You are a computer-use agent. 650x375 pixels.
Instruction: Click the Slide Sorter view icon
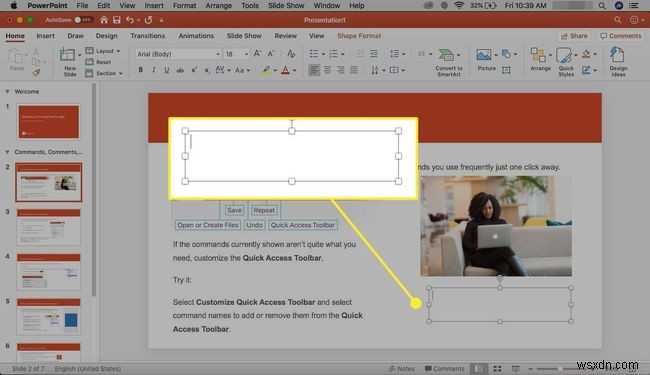pos(497,368)
